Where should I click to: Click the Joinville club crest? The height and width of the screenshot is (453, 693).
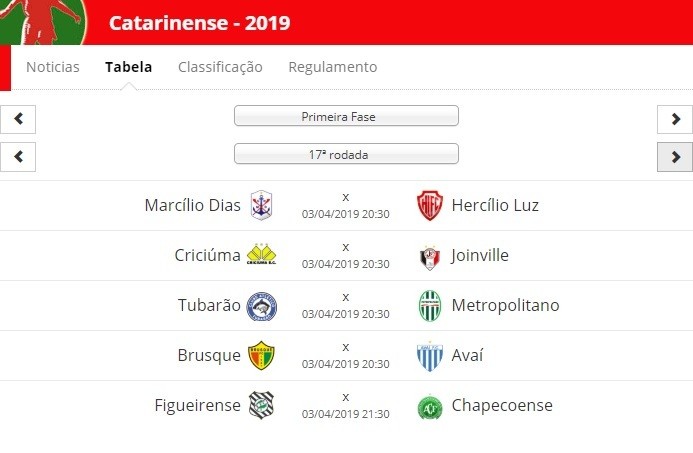[430, 258]
